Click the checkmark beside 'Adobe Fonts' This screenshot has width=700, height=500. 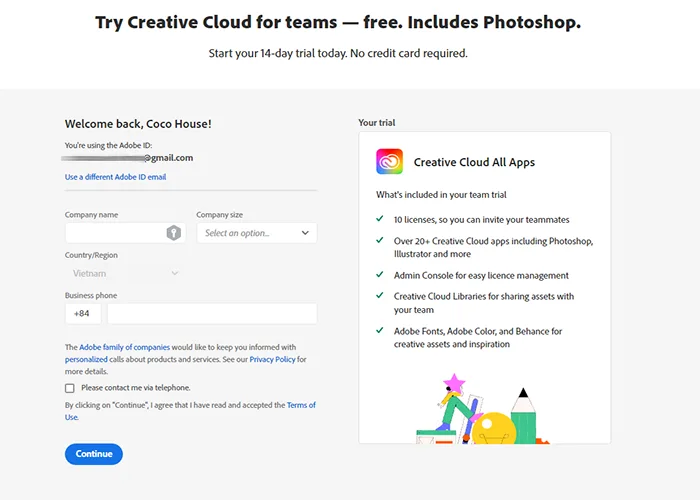point(379,330)
